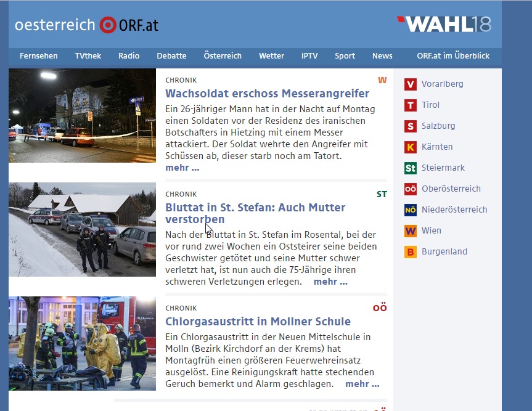The image size is (532, 411).
Task: Click the yellow B Burgenland icon
Action: point(410,252)
